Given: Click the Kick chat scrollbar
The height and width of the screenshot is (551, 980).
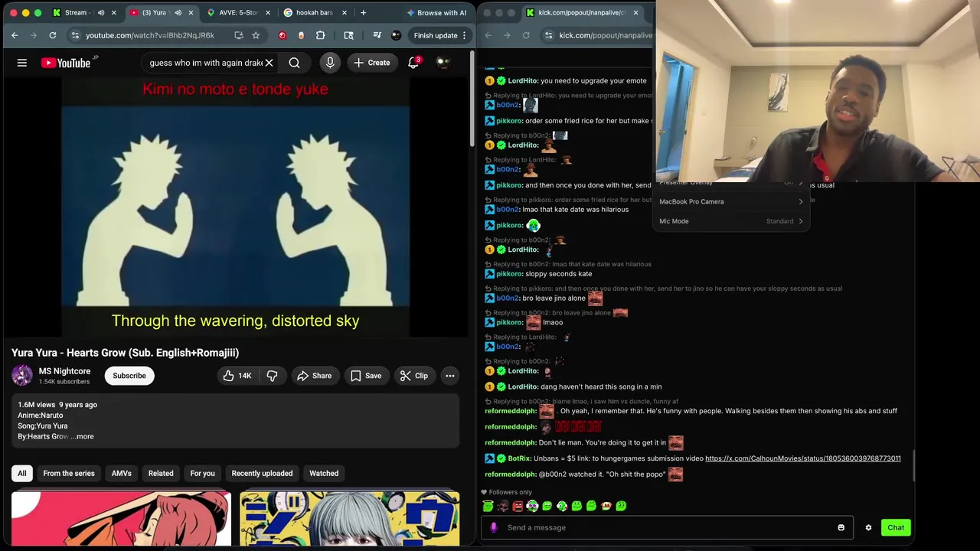Looking at the screenshot, I should pyautogui.click(x=913, y=466).
